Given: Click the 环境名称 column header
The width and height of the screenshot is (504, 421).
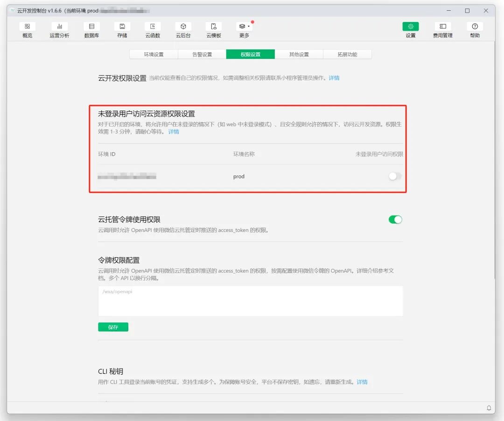Looking at the screenshot, I should [244, 154].
